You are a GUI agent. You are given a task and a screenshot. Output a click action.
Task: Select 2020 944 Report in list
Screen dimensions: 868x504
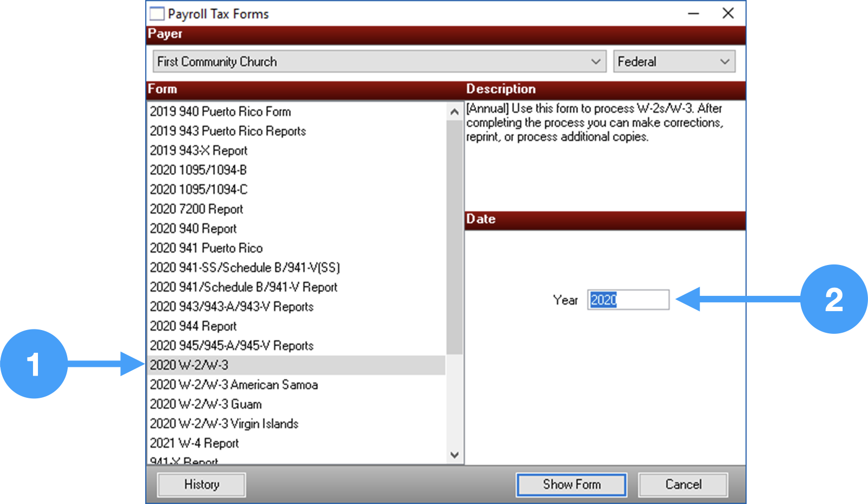pyautogui.click(x=193, y=326)
